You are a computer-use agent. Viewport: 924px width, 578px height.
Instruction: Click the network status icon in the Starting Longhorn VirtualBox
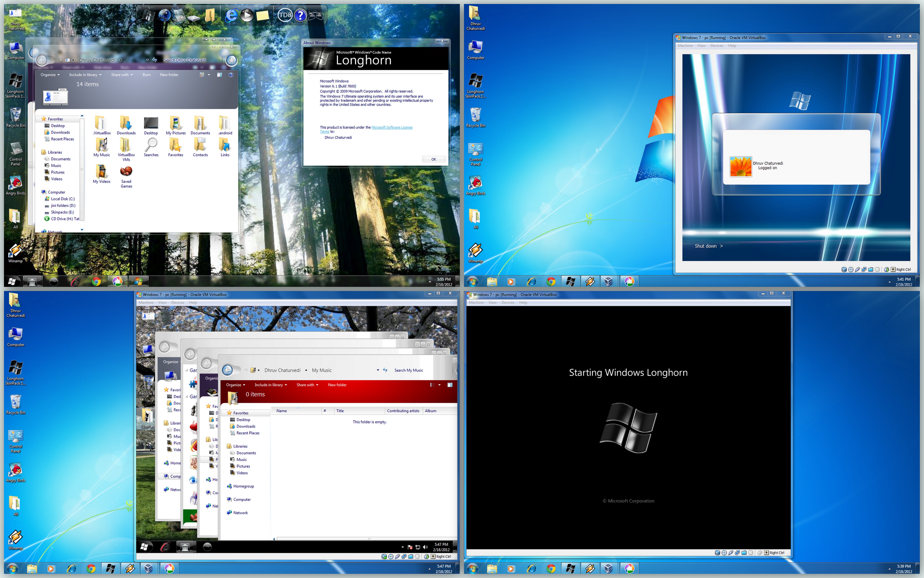click(737, 553)
